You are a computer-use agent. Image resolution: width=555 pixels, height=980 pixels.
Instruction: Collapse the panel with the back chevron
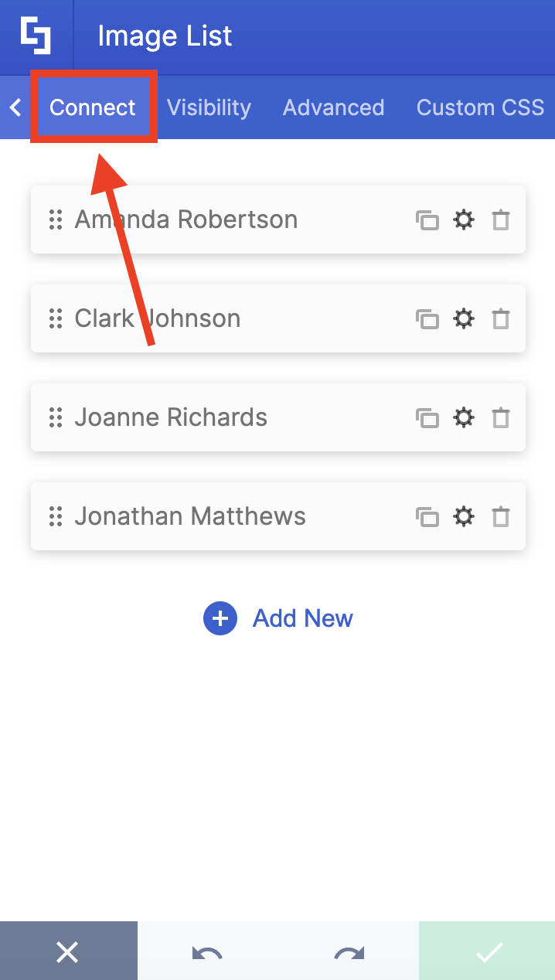[15, 107]
